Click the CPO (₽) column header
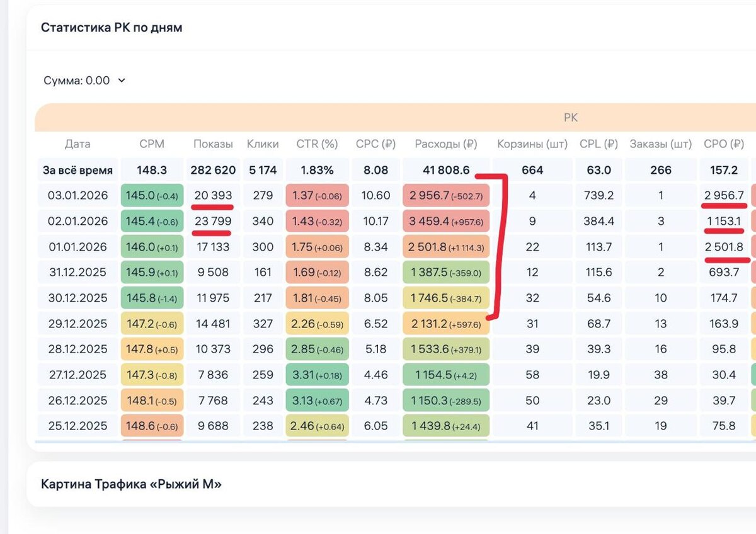Screen dimensions: 756x534 click(724, 144)
